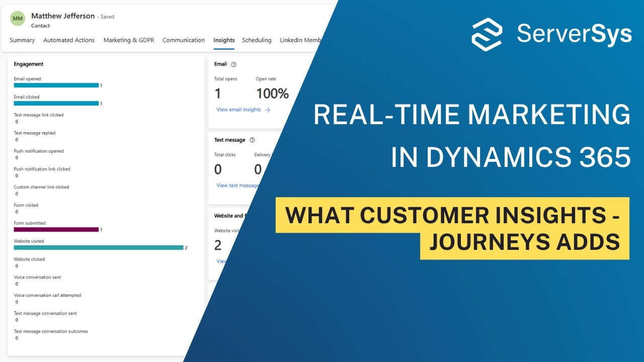Click the Total clicks label in Text message
The width and height of the screenshot is (644, 362).
coord(225,155)
